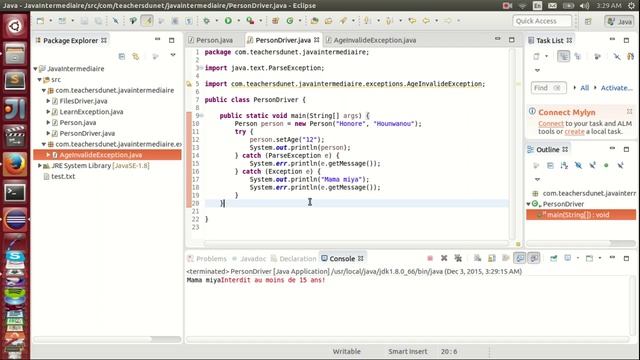Run the program with the green Run button
The image size is (640, 360).
228,21
